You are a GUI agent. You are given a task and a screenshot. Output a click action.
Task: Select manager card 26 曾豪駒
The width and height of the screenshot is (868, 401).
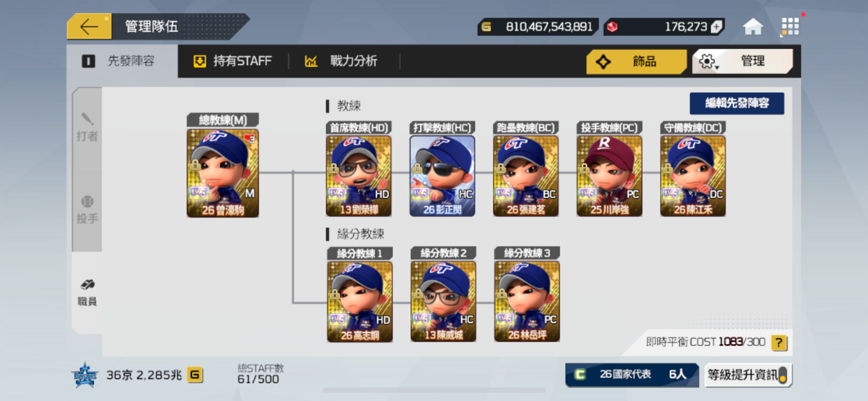click(223, 173)
